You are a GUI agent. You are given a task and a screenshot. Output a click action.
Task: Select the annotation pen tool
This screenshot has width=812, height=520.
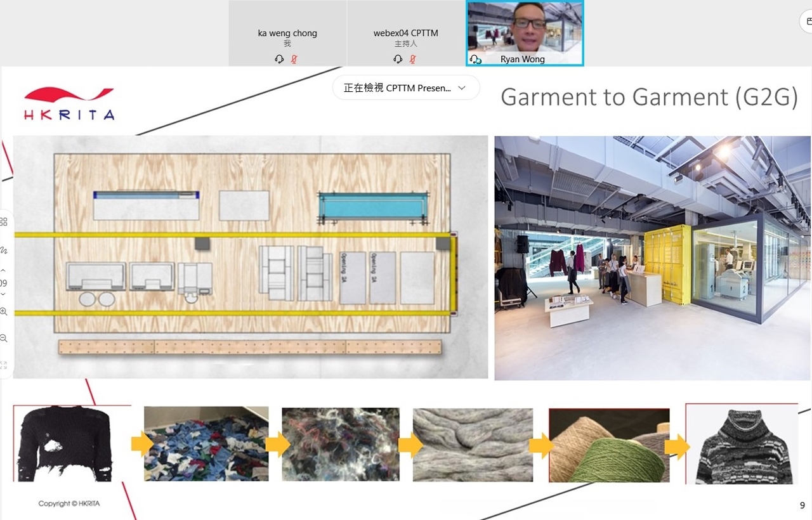click(4, 250)
